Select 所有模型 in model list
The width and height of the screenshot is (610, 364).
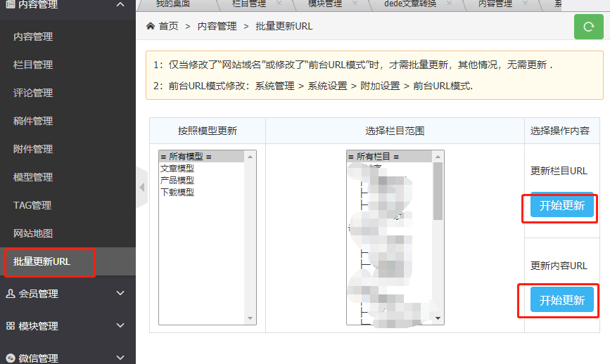click(x=201, y=157)
